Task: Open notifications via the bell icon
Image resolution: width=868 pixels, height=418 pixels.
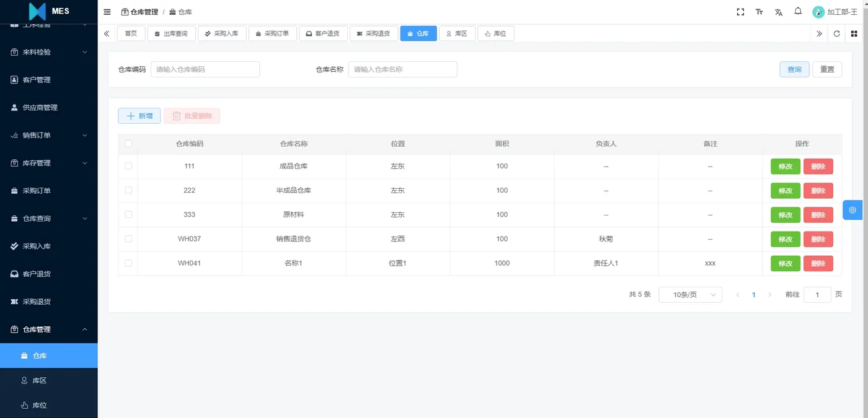Action: (x=799, y=11)
